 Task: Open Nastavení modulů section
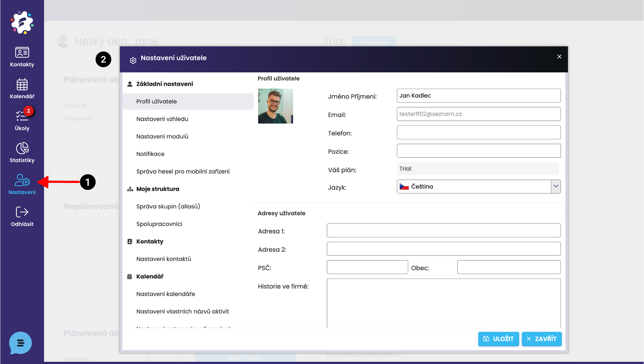tap(162, 136)
